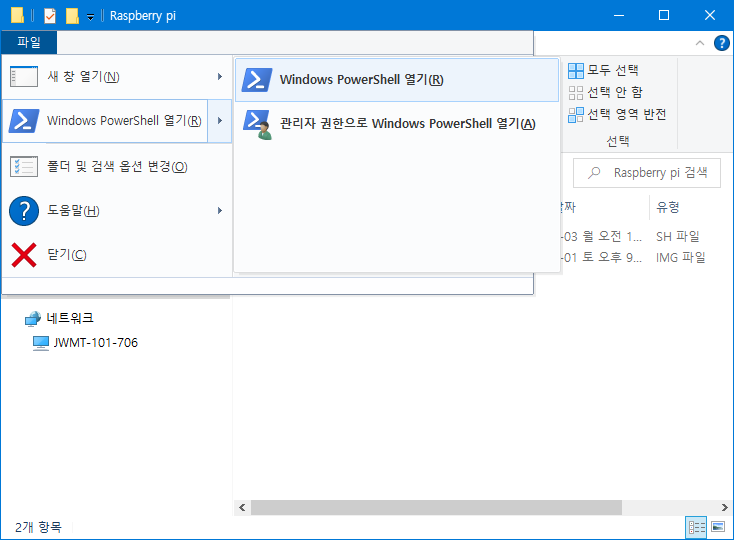Screen dimensions: 734x540
Task: Select the IMG 파일 row
Action: coord(680,257)
